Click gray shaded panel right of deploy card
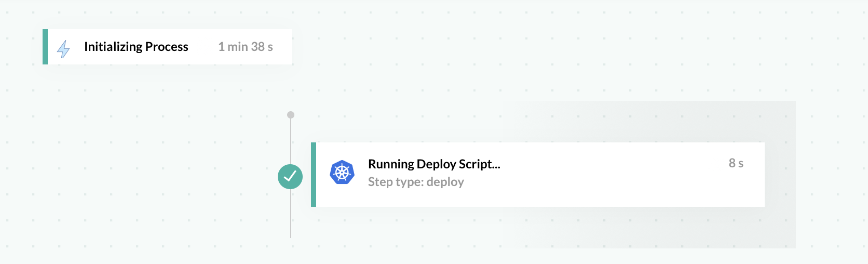The width and height of the screenshot is (868, 264). point(780,175)
